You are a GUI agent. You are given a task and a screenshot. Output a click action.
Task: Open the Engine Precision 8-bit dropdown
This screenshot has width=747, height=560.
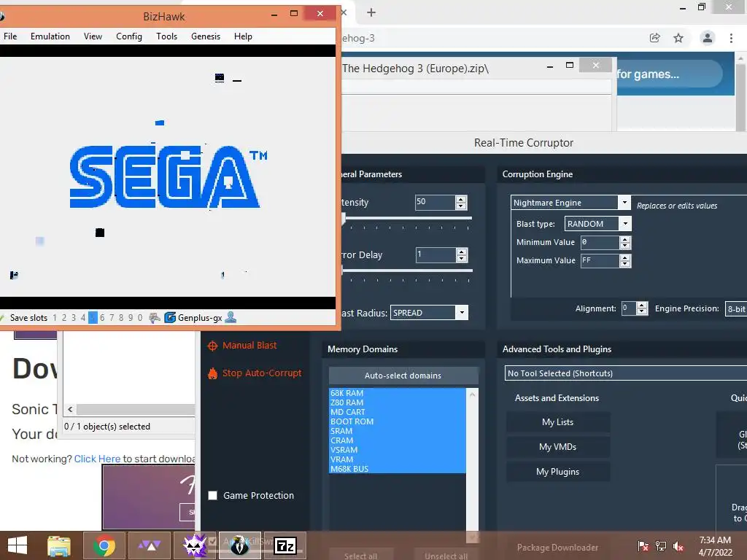(x=735, y=309)
